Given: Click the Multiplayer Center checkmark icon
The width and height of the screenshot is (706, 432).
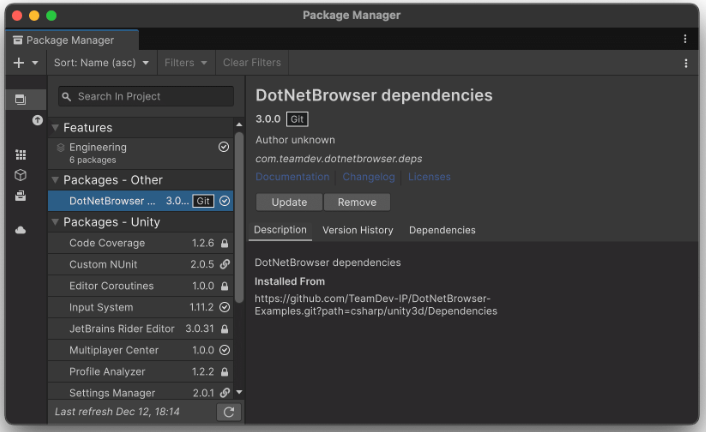Looking at the screenshot, I should click(x=225, y=350).
